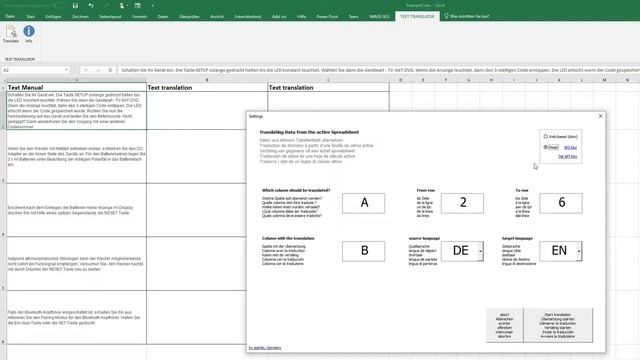The height and width of the screenshot is (360, 640).
Task: Open the Datei tab
Action: pos(10,16)
